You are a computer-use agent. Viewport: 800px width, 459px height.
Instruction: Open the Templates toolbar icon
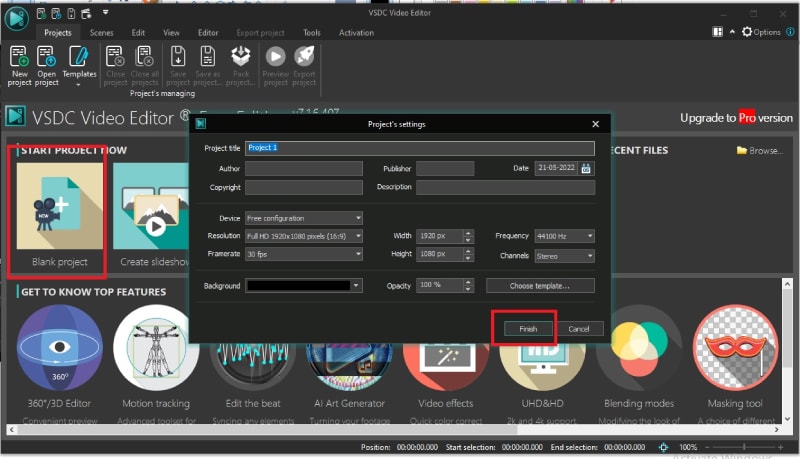(79, 57)
